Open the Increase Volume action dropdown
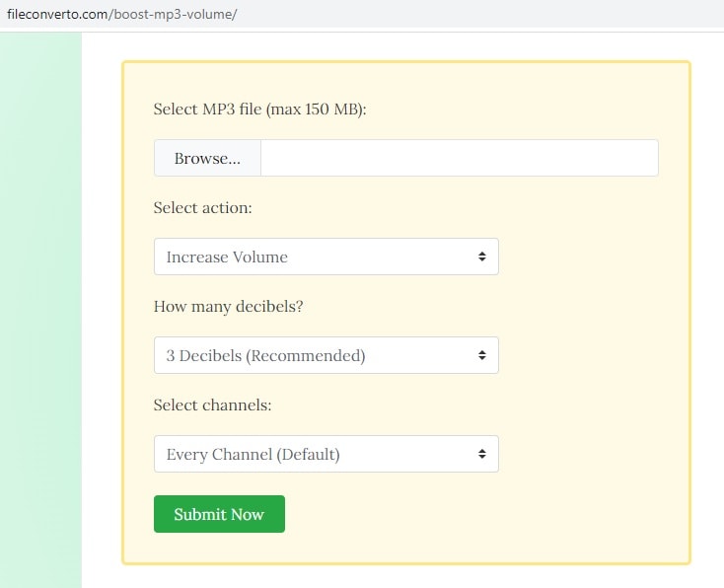Viewport: 724px width, 588px height. [316, 257]
